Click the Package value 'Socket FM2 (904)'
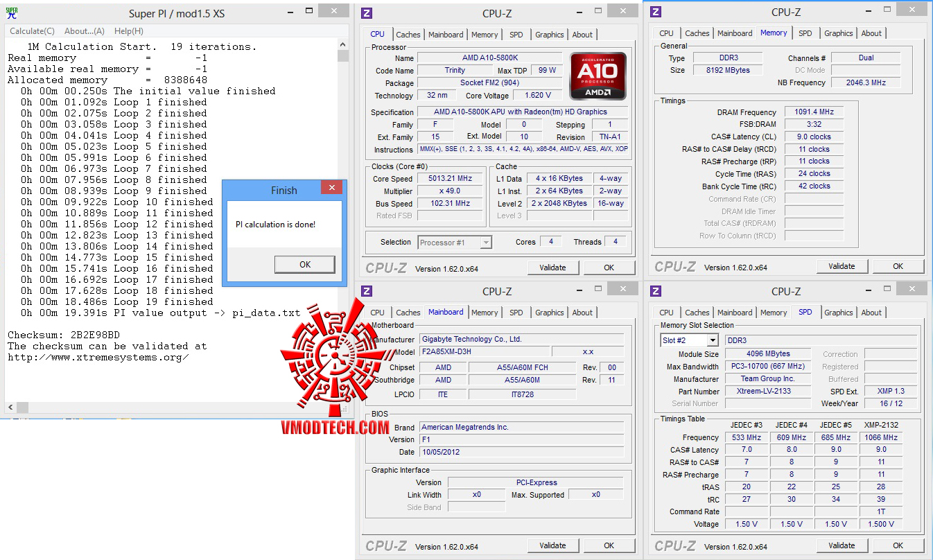Image resolution: width=933 pixels, height=560 pixels. tap(490, 82)
